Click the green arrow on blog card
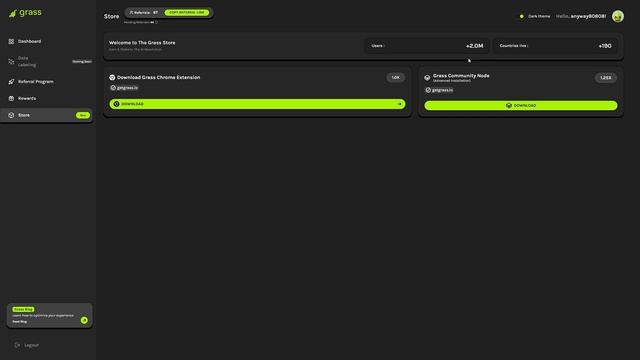Viewport: 640px width, 360px height. 84,320
